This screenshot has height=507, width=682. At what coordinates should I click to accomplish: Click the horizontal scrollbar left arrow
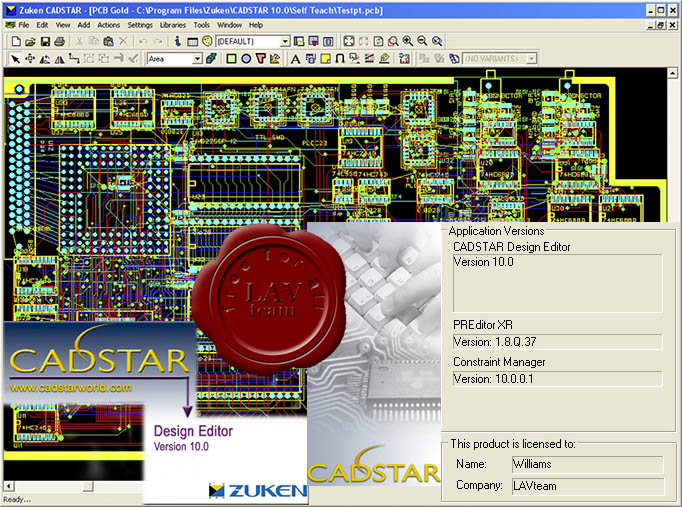point(8,486)
